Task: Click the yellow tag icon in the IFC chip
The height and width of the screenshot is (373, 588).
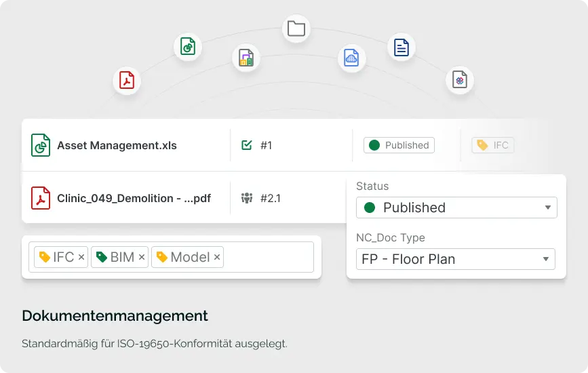Action: click(45, 257)
